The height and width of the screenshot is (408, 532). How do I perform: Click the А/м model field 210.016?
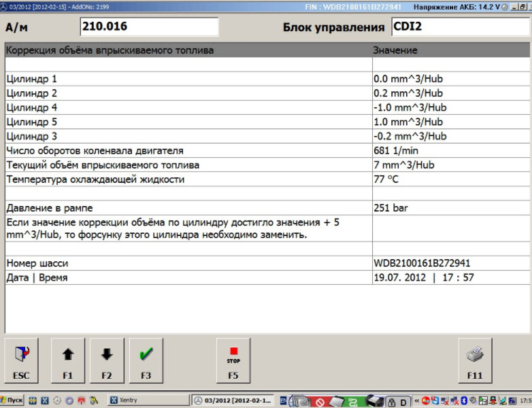[149, 27]
